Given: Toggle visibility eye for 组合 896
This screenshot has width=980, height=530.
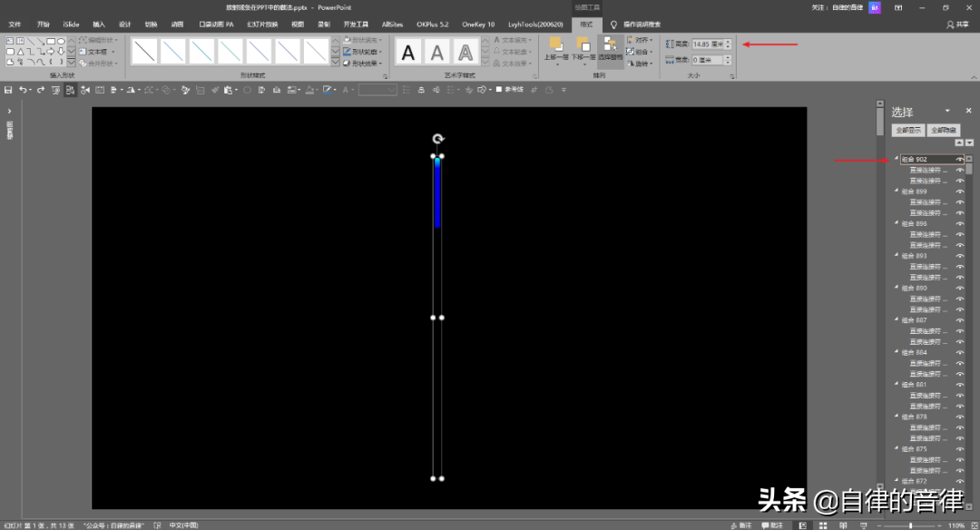Looking at the screenshot, I should point(959,224).
